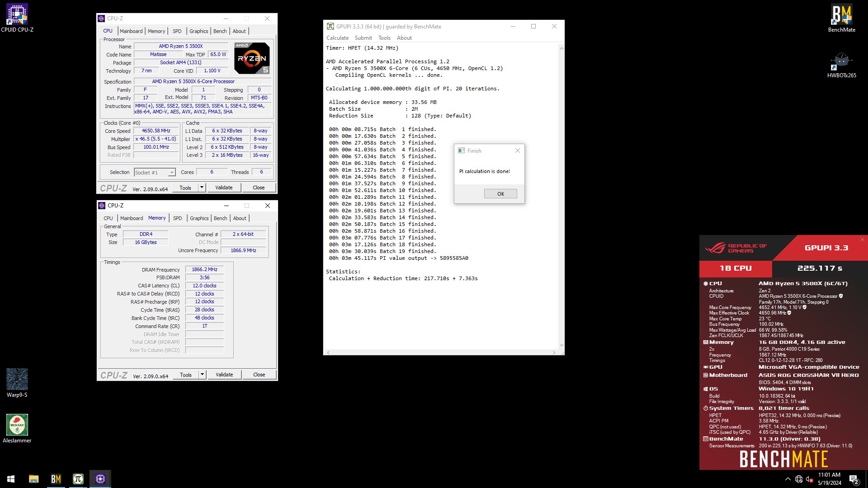The height and width of the screenshot is (488, 868).
Task: Click Tools button in upper CPU-Z
Action: pos(185,188)
